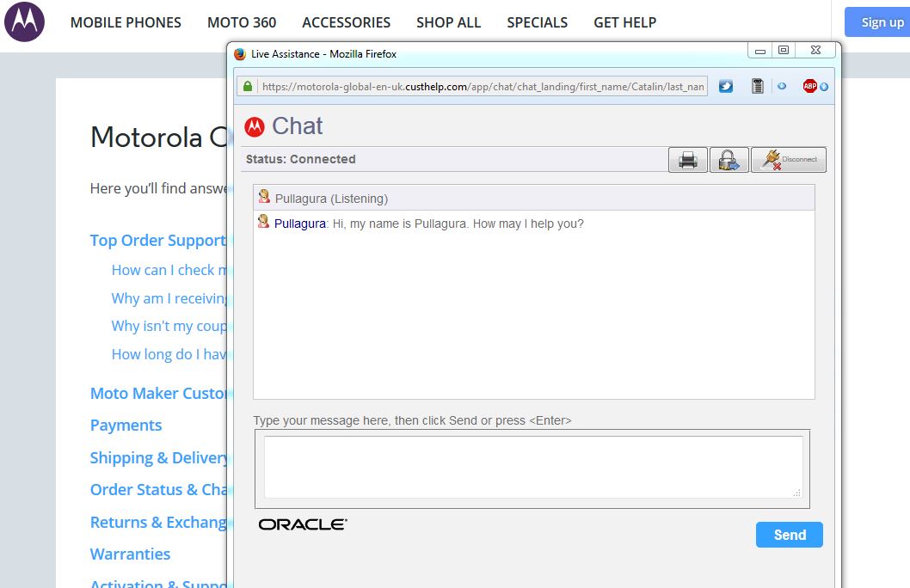Open the Payments link
The width and height of the screenshot is (910, 588).
click(x=126, y=425)
